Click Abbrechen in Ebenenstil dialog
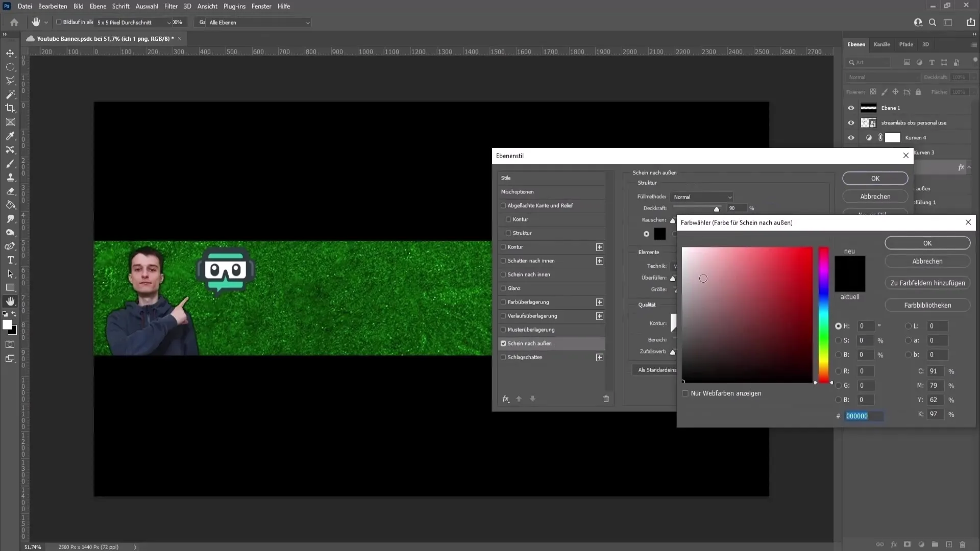The width and height of the screenshot is (980, 551). coord(875,196)
